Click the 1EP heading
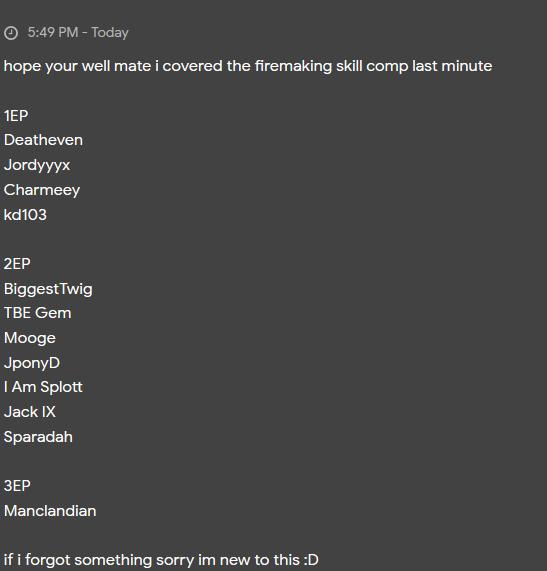This screenshot has height=571, width=547. (16, 116)
